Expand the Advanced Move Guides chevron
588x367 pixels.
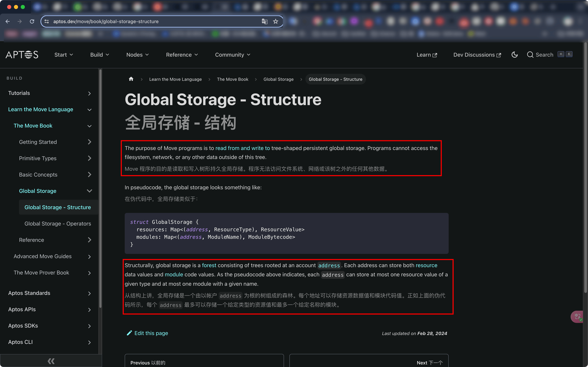coord(89,257)
